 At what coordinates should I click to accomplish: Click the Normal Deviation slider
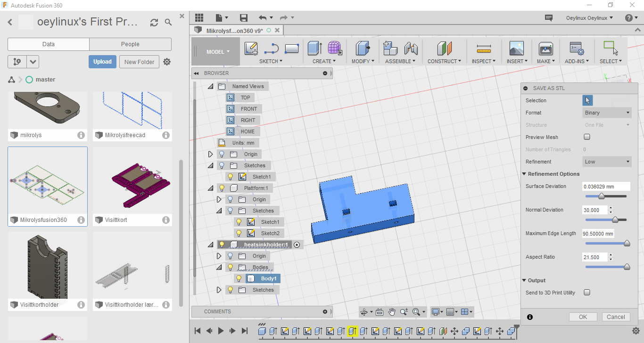click(x=606, y=220)
